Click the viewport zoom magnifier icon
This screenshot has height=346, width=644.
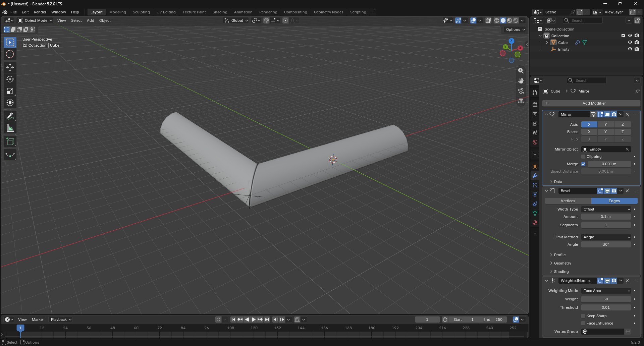[x=521, y=71]
